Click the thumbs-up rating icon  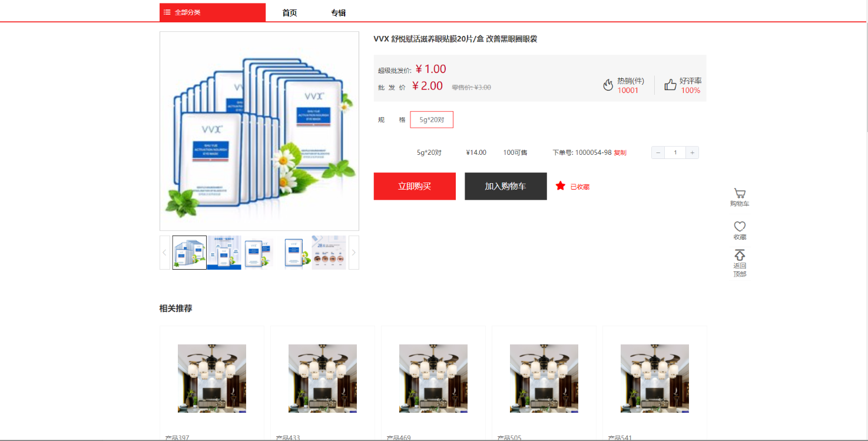point(670,85)
